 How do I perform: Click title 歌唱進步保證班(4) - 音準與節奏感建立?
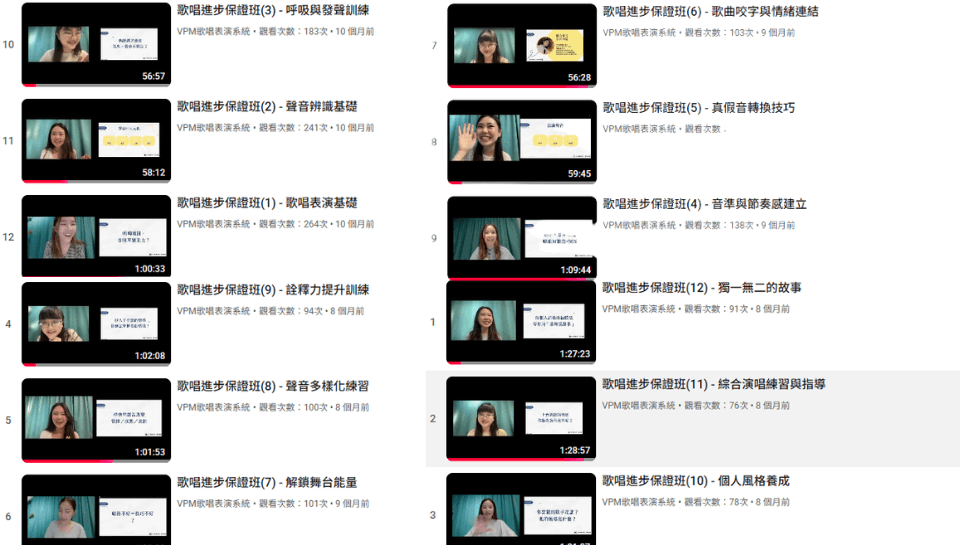(704, 204)
